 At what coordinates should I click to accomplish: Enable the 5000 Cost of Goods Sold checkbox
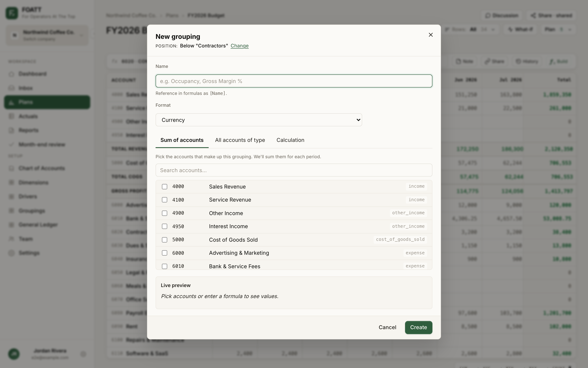pyautogui.click(x=165, y=240)
